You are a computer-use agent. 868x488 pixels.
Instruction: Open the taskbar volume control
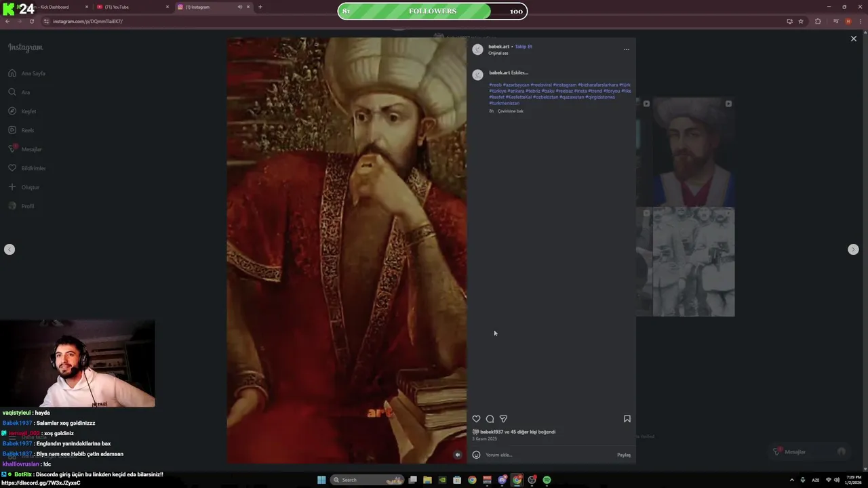[837, 480]
